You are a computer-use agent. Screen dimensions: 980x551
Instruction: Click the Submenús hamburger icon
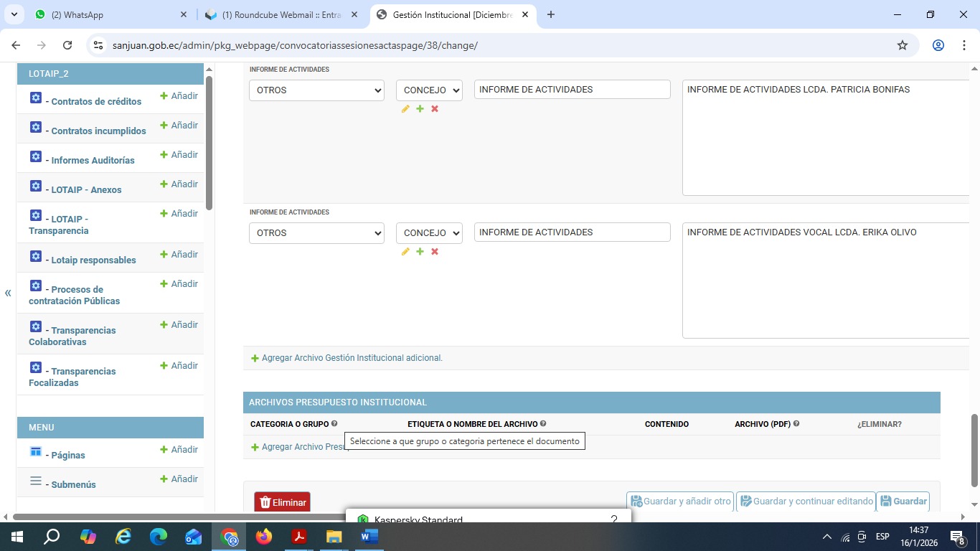click(36, 481)
